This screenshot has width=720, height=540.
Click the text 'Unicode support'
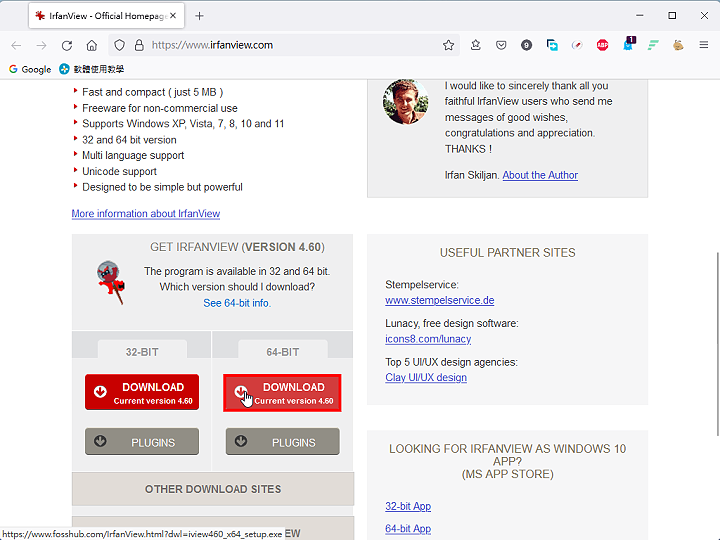[119, 171]
